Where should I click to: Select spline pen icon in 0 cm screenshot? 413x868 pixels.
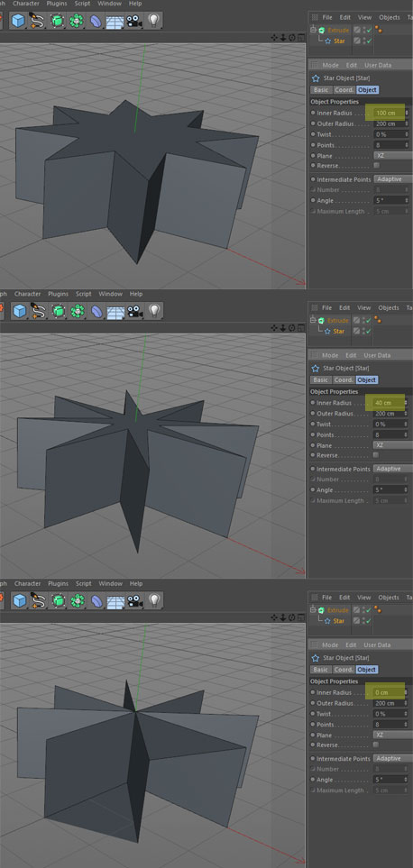tap(38, 600)
